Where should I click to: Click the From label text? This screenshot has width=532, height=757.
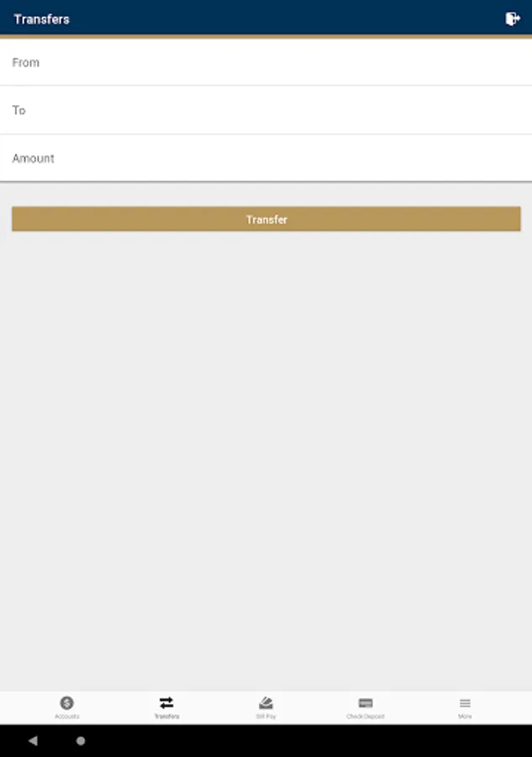(x=25, y=63)
